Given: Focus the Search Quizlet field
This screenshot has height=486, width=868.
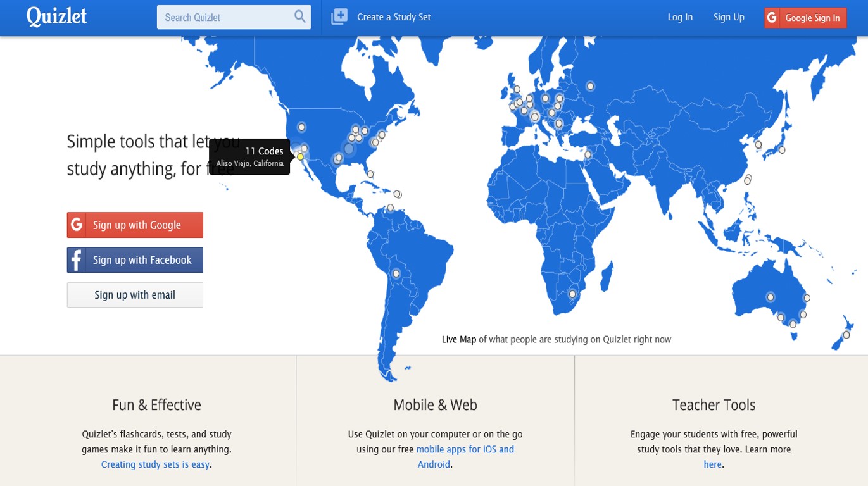Looking at the screenshot, I should coord(234,17).
